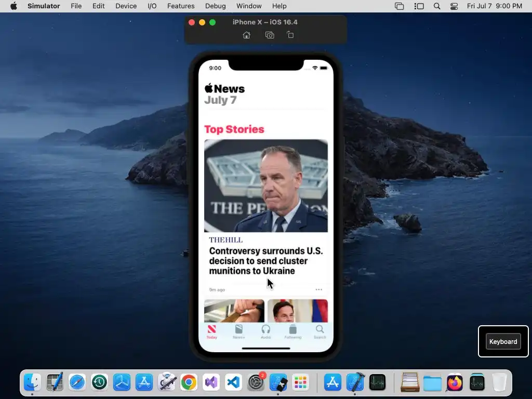Open the story thumbnail with hands
Viewport: 532px width, 399px height.
(x=234, y=311)
